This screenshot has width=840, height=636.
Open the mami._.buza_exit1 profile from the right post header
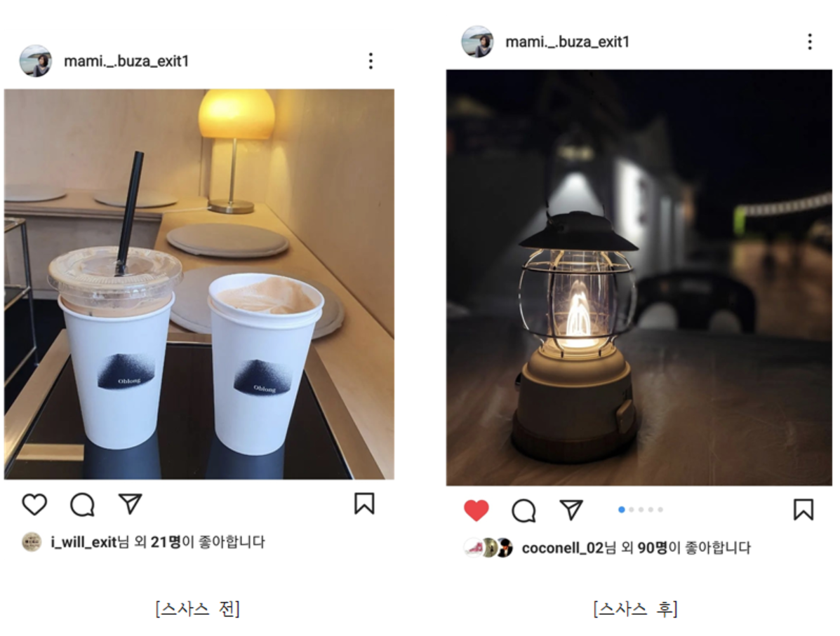click(567, 42)
